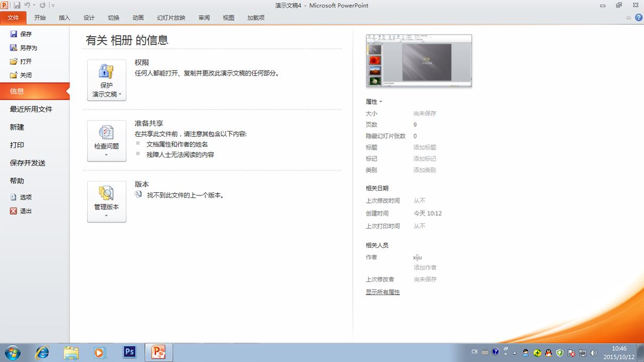Screen dimensions: 644x362
Task: Click the PowerPoint taskbar button
Action: tap(159, 352)
